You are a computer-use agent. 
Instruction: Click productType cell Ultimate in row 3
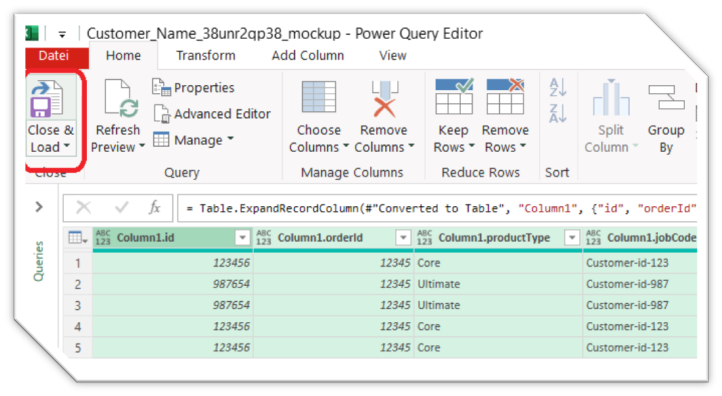(x=498, y=305)
